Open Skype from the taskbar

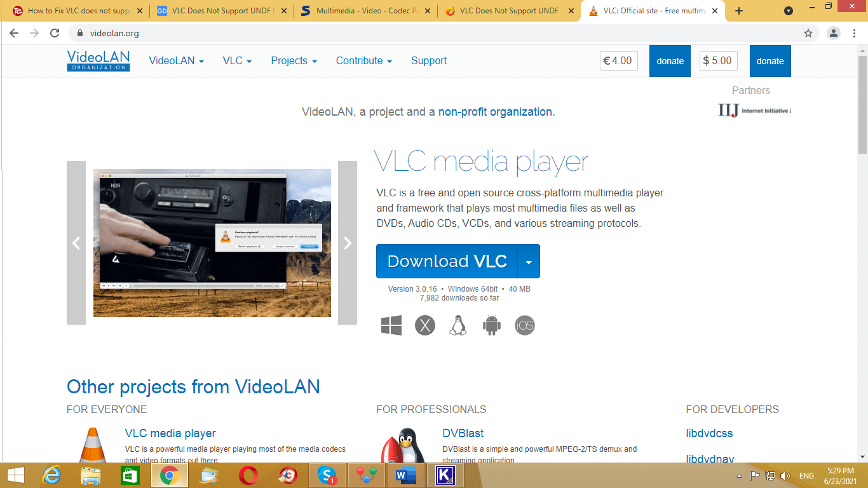pos(327,475)
